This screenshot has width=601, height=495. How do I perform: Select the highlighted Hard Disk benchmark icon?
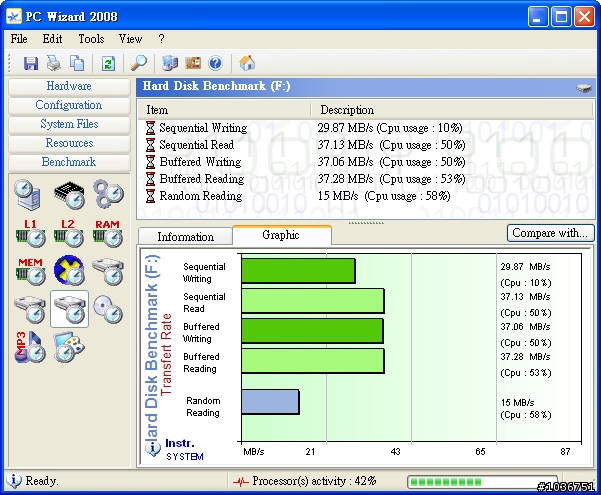point(69,309)
